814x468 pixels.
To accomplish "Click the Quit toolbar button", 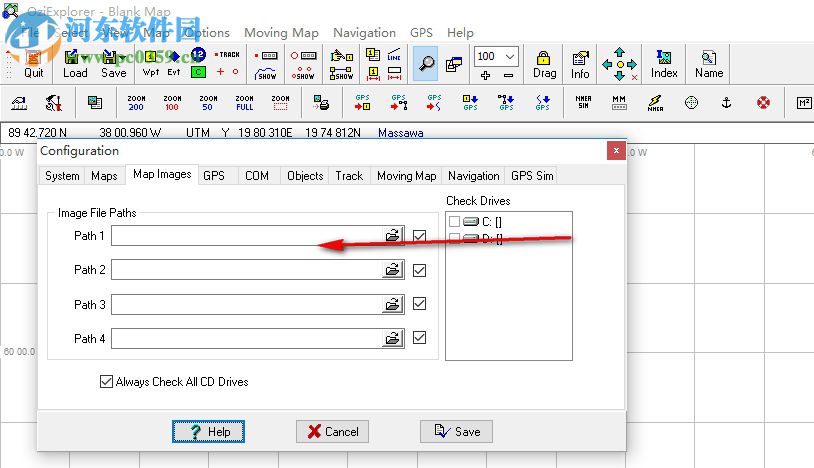I will point(34,64).
